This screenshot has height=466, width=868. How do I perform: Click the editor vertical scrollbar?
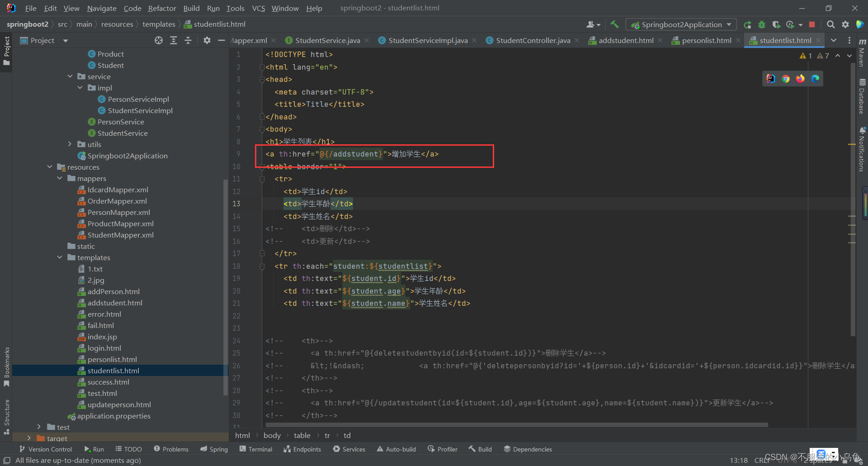click(853, 199)
